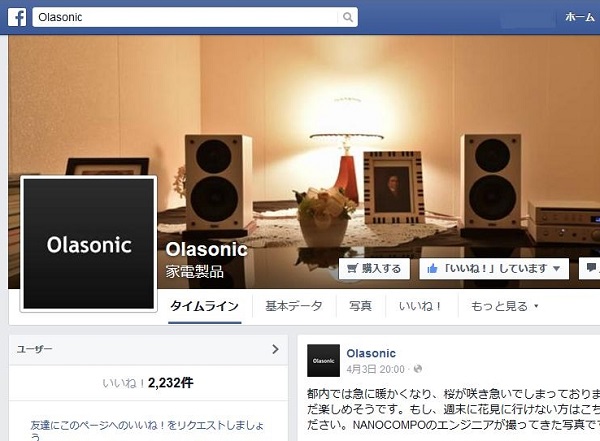Image resolution: width=600 pixels, height=441 pixels.
Task: Select the 写真 tab
Action: coord(360,306)
